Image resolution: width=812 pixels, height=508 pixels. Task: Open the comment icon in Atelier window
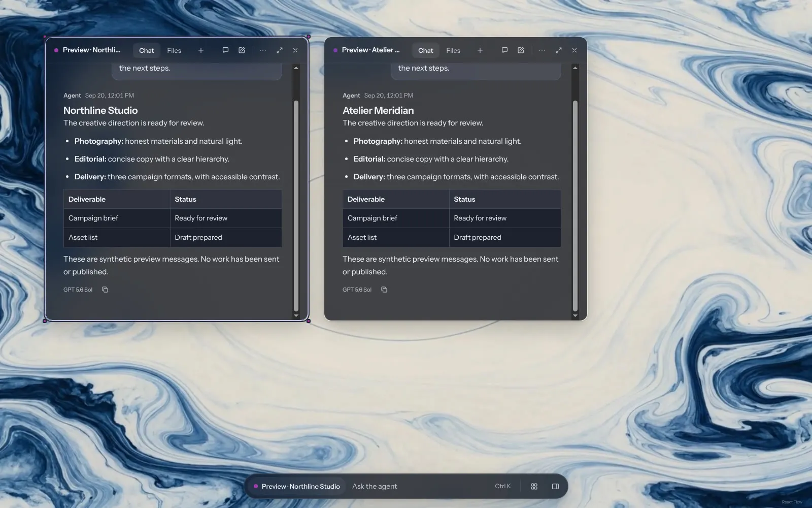(504, 50)
